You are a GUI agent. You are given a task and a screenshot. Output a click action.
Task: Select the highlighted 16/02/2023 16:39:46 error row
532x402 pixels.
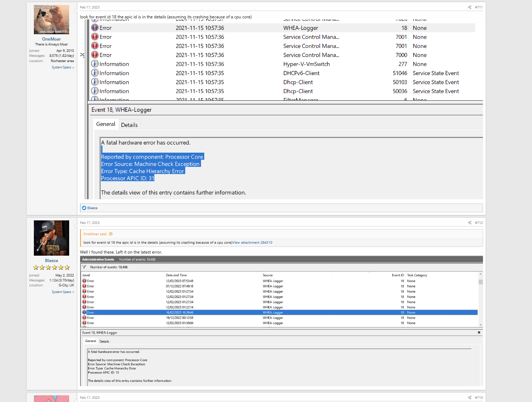(279, 312)
